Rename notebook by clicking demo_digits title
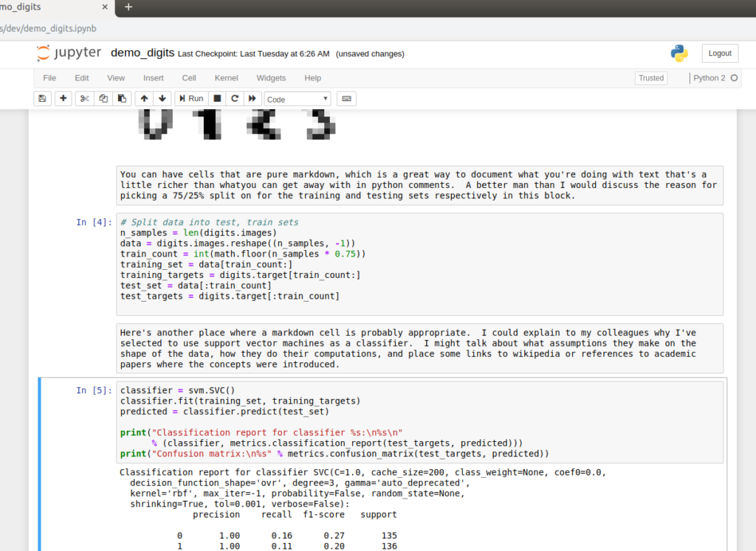This screenshot has height=551, width=756. (142, 53)
